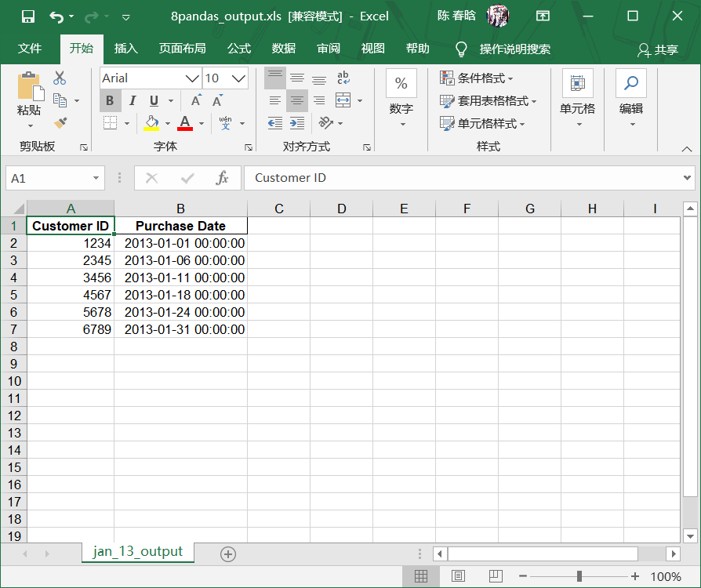Decrease the cell indent

coord(275,123)
